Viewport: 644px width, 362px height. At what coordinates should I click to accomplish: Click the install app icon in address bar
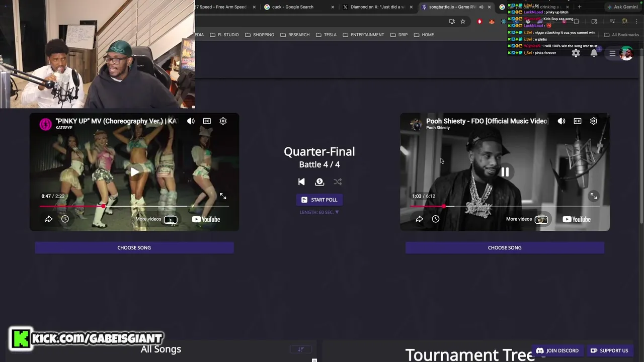(452, 21)
